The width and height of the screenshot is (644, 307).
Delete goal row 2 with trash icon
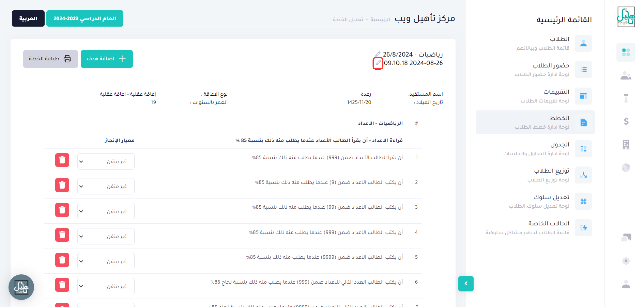pos(62,185)
